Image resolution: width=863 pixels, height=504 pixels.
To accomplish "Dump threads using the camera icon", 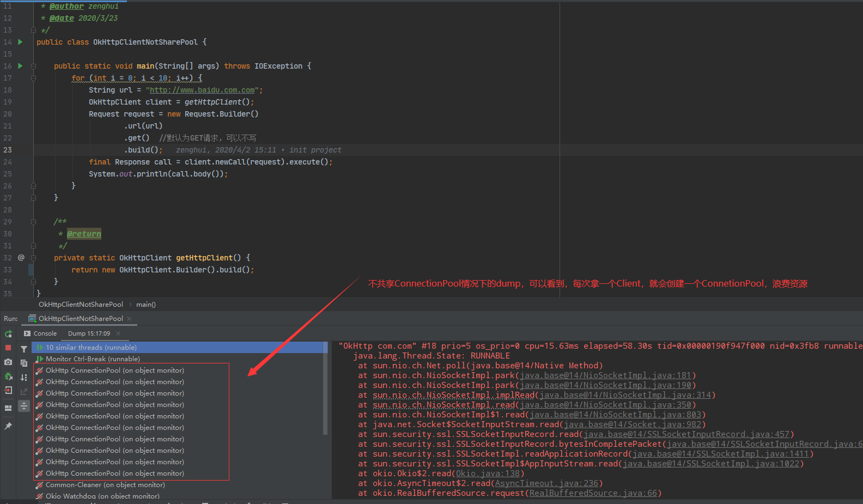I will (x=8, y=362).
